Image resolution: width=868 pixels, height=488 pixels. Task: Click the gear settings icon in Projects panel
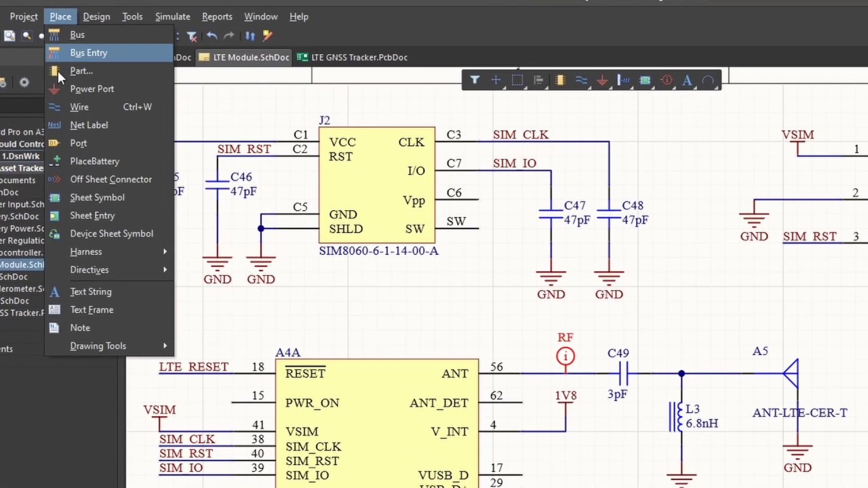coord(24,83)
